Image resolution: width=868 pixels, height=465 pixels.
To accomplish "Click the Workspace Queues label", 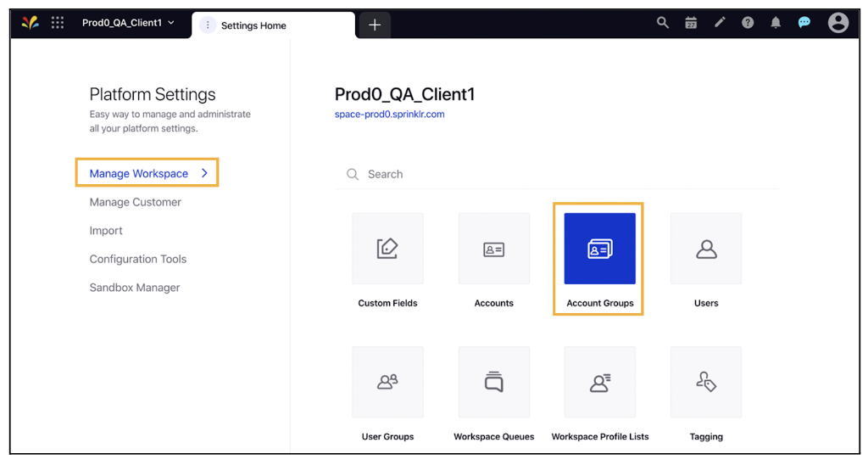I will pos(494,437).
